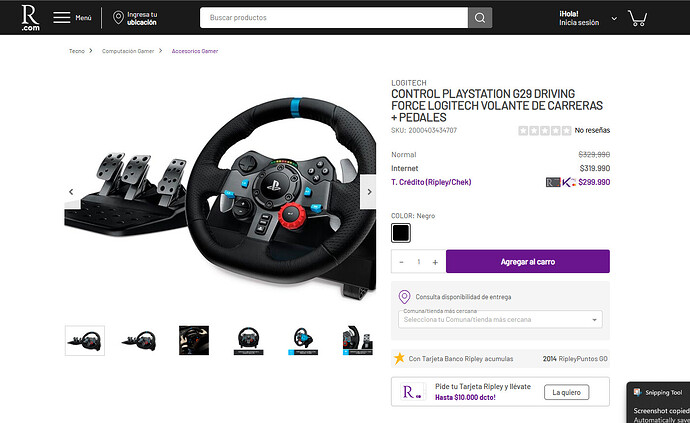Image resolution: width=690 pixels, height=423 pixels.
Task: Click the delivery availability pin icon
Action: [x=404, y=297]
